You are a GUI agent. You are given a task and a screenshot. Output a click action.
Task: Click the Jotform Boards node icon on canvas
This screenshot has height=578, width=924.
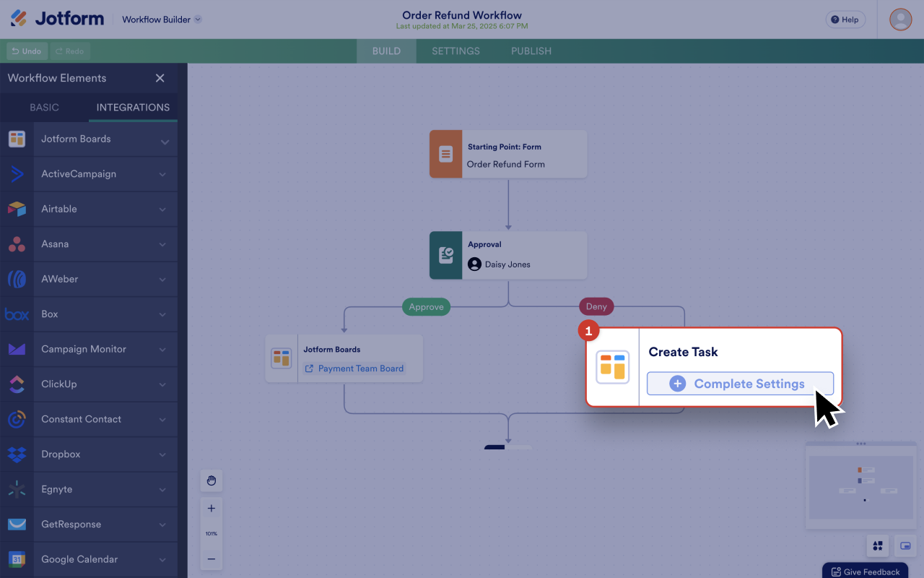[281, 358]
